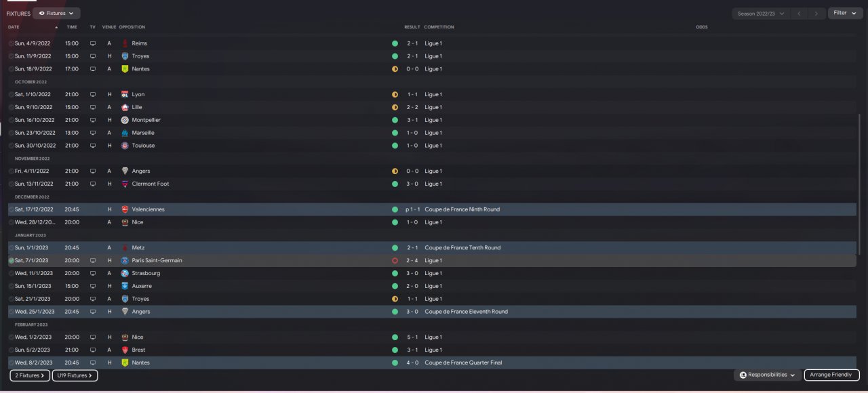Click the Strasbourg club badge
The image size is (868, 393).
(x=125, y=273)
